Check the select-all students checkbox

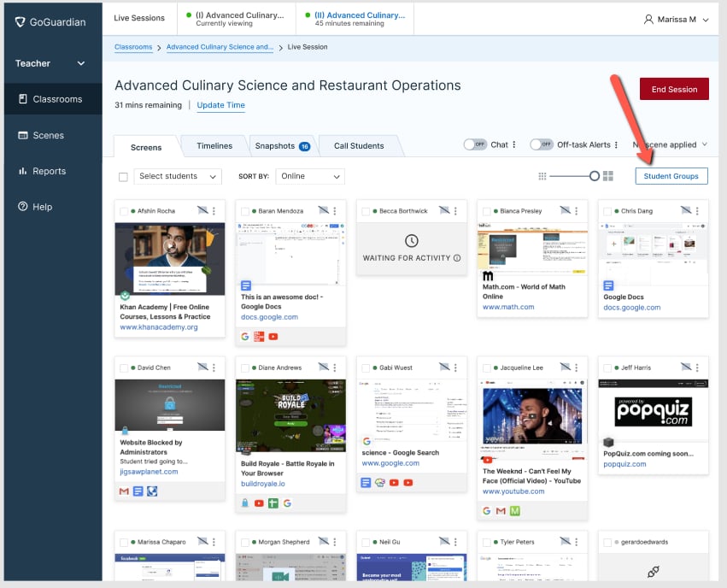(123, 177)
